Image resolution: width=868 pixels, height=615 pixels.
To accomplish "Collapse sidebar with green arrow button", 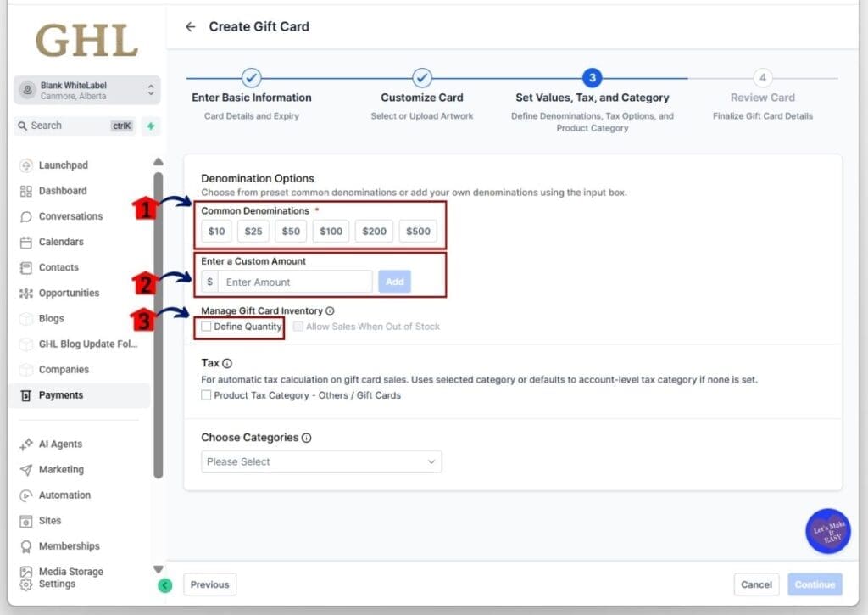I will tap(164, 584).
